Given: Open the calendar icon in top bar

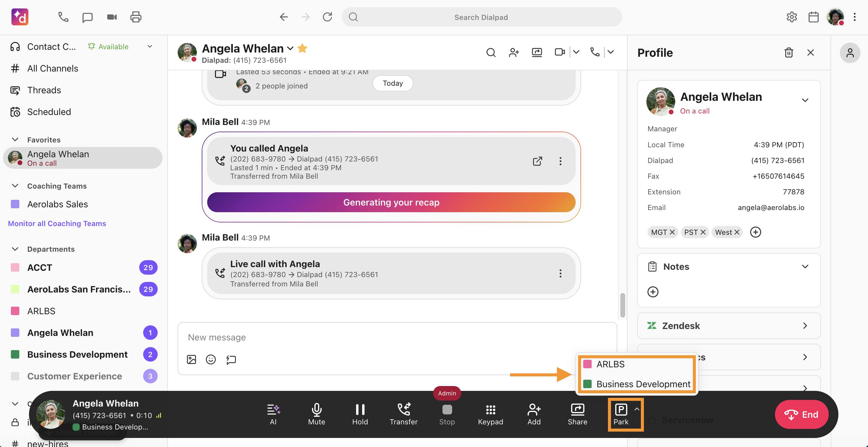Looking at the screenshot, I should [813, 17].
